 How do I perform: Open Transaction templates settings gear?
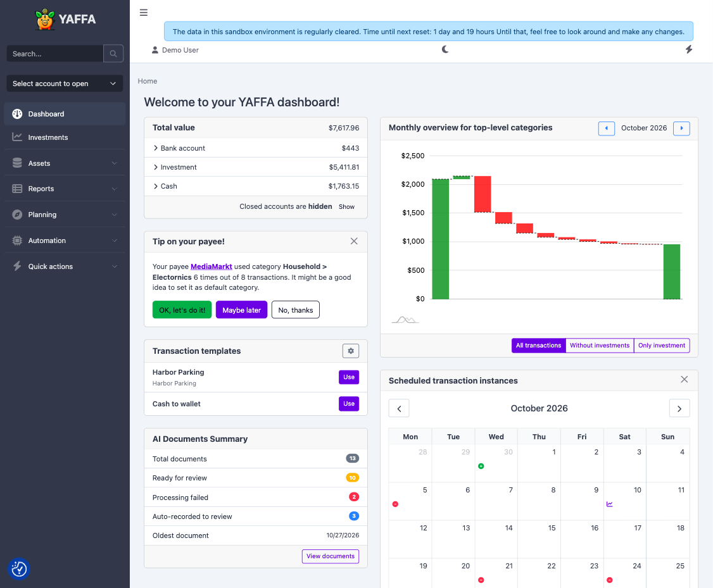351,351
